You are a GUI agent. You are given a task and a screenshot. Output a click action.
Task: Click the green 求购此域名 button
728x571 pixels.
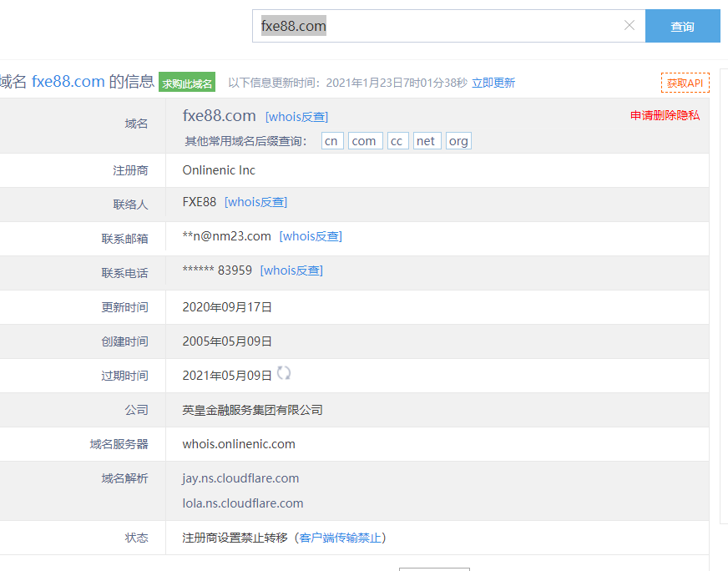tap(187, 83)
